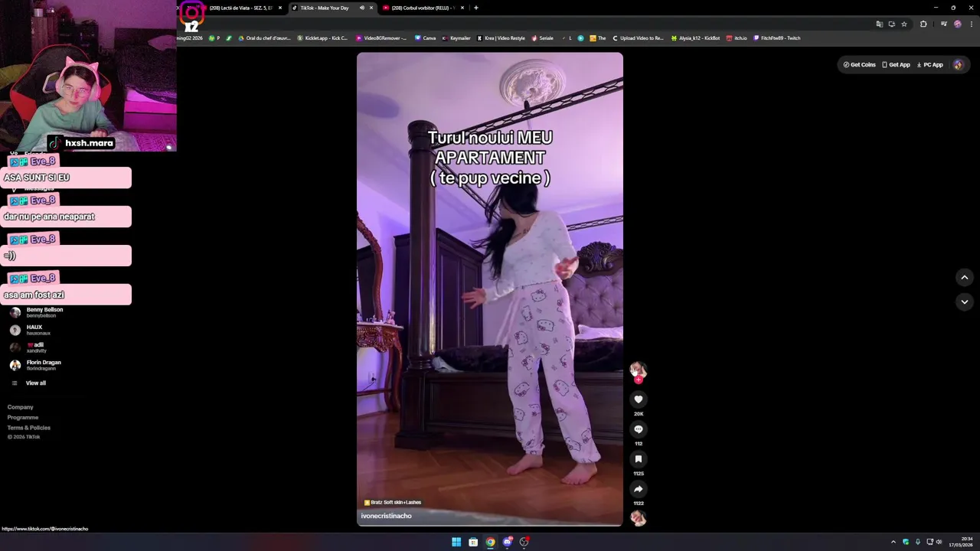This screenshot has width=980, height=551.
Task: Open Benny Bellson's profile in sidebar
Action: point(37,312)
